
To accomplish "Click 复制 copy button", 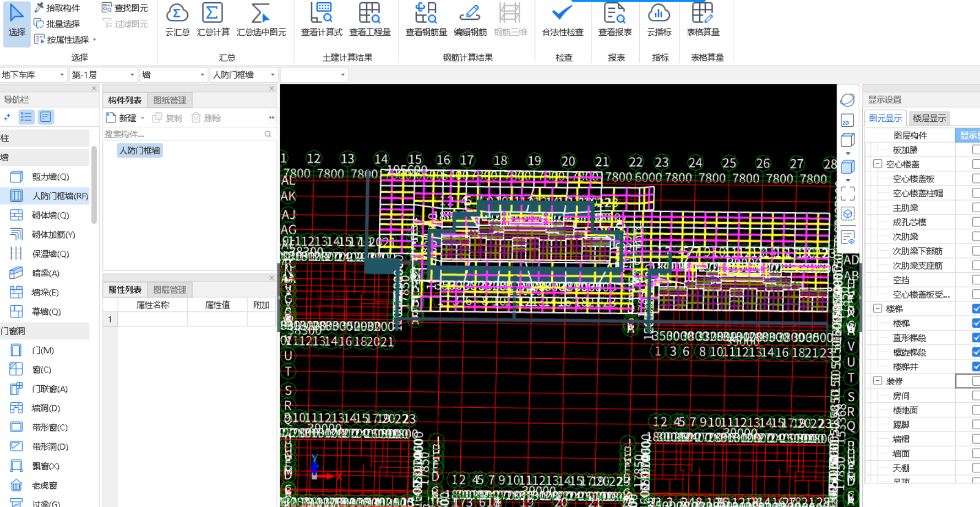I will (x=167, y=117).
